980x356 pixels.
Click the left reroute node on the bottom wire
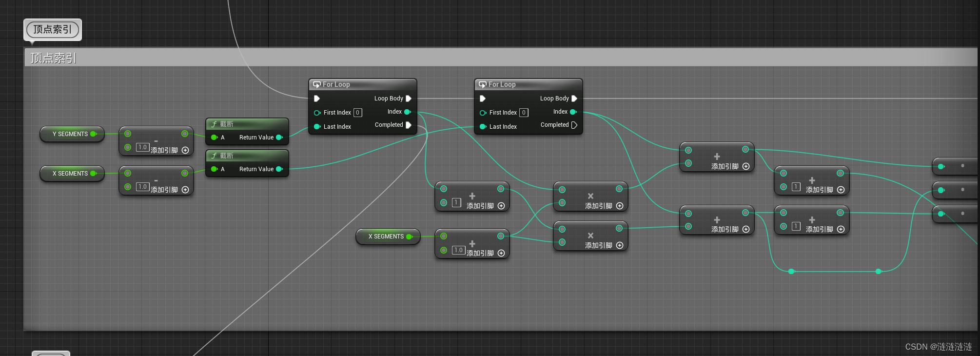point(792,271)
